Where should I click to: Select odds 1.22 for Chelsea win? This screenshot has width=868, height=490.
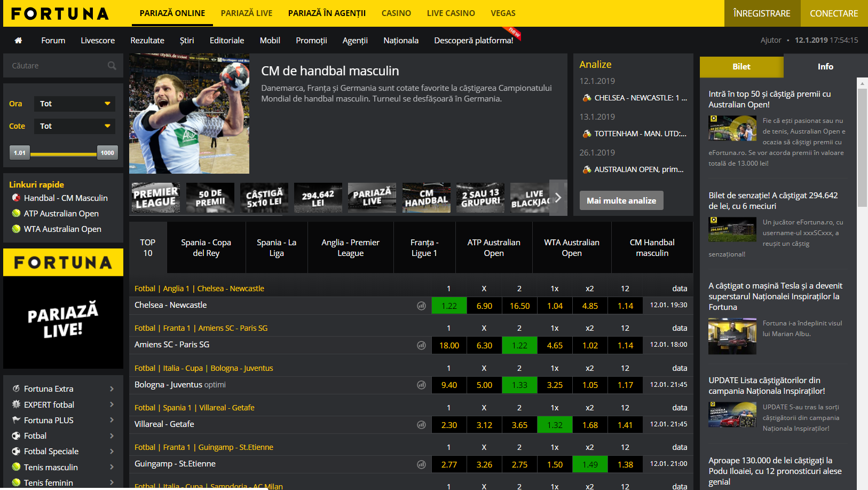(x=449, y=306)
